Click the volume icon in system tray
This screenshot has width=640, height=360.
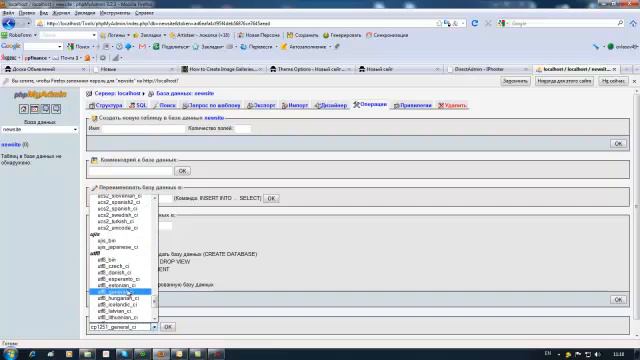(598, 354)
